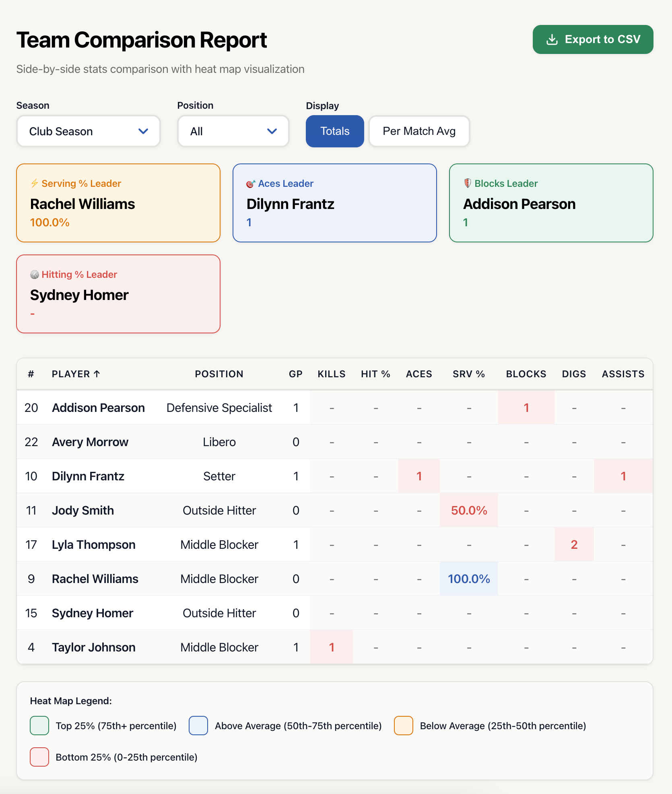
Task: Click the Setter position cell
Action: pyautogui.click(x=219, y=476)
